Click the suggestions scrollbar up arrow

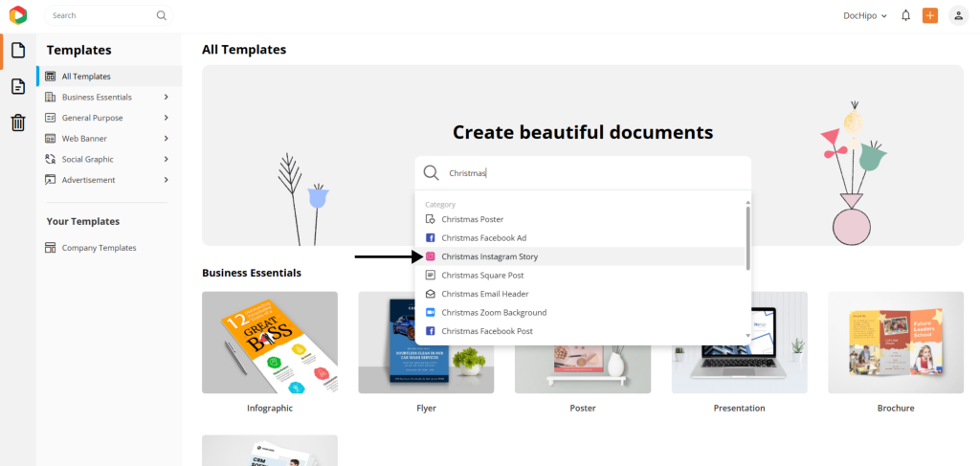coord(748,203)
